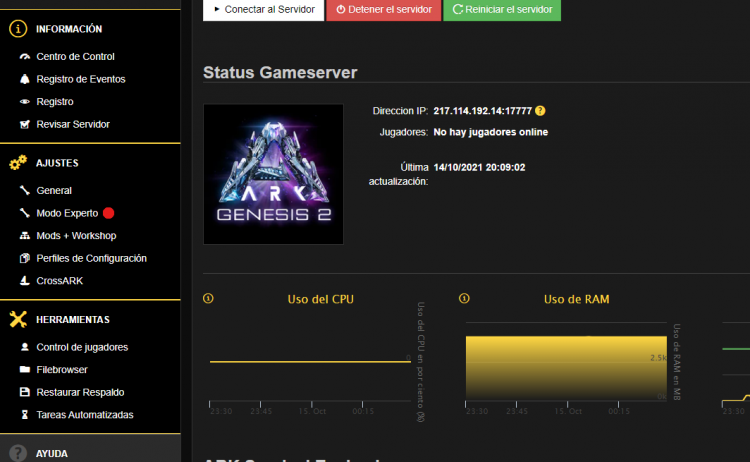The width and height of the screenshot is (750, 462).
Task: Click the Perfiles de Configuración icon
Action: click(x=26, y=258)
